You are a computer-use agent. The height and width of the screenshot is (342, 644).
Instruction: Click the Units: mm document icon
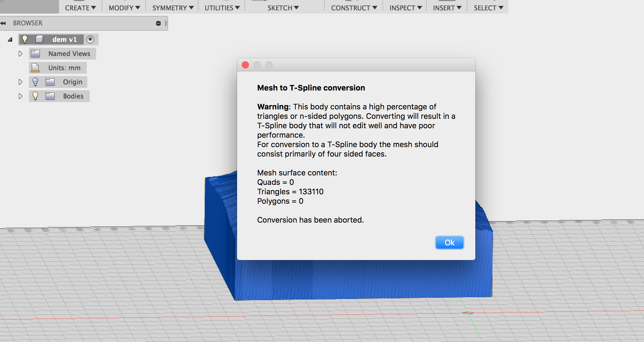pyautogui.click(x=35, y=68)
